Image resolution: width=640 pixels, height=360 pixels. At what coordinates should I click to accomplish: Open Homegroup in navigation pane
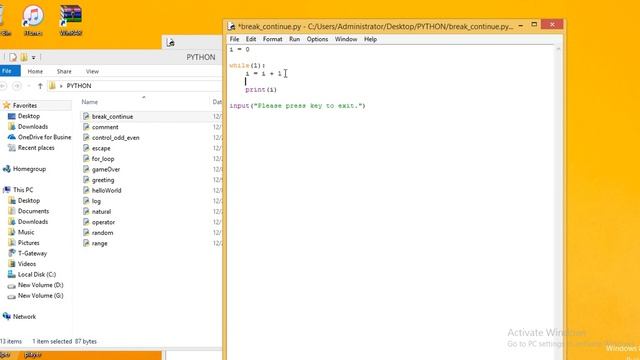pos(29,169)
